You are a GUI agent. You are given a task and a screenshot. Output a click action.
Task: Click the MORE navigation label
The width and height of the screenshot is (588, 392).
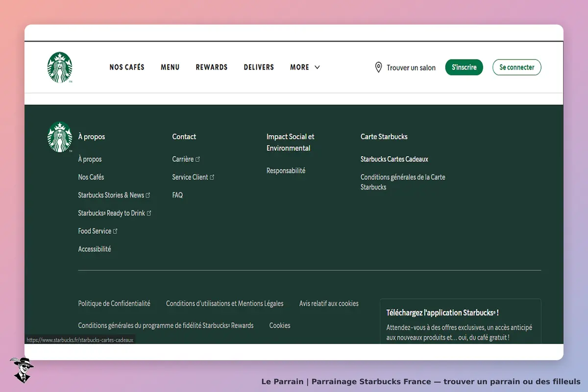click(x=299, y=67)
